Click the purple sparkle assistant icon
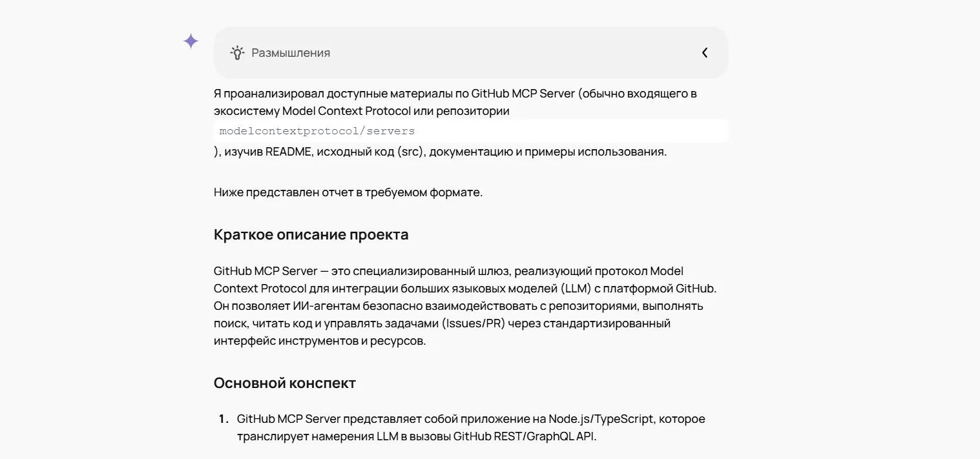 (191, 41)
